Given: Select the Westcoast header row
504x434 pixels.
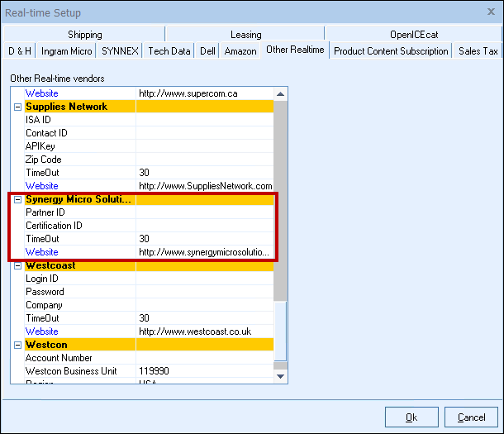Looking at the screenshot, I should point(150,266).
